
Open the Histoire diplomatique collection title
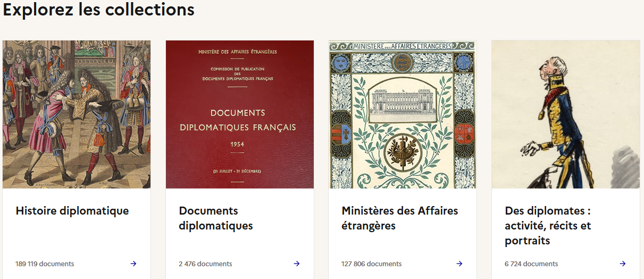tap(72, 211)
